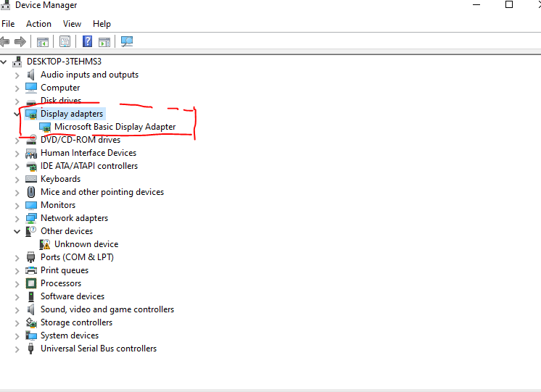This screenshot has height=392, width=541.
Task: Select the Ports (COM & LPT) label
Action: (77, 257)
